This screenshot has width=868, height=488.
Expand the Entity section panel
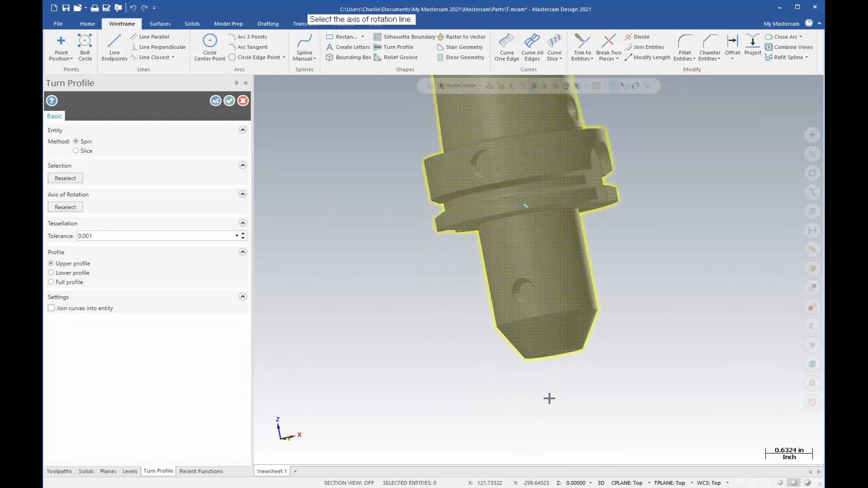tap(243, 130)
